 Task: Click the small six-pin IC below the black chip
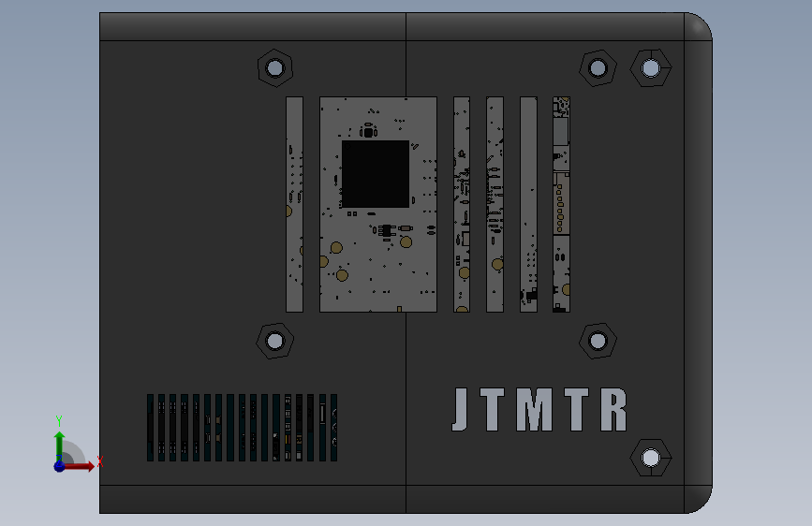click(386, 230)
